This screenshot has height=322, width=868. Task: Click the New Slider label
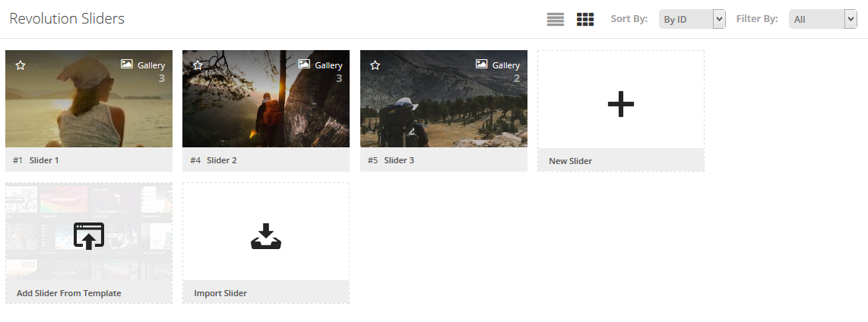pyautogui.click(x=570, y=161)
